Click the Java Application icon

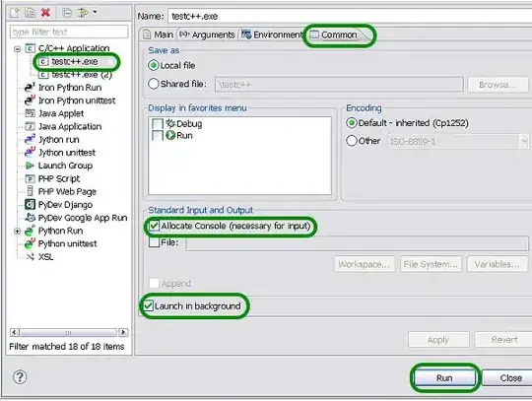[x=30, y=126]
